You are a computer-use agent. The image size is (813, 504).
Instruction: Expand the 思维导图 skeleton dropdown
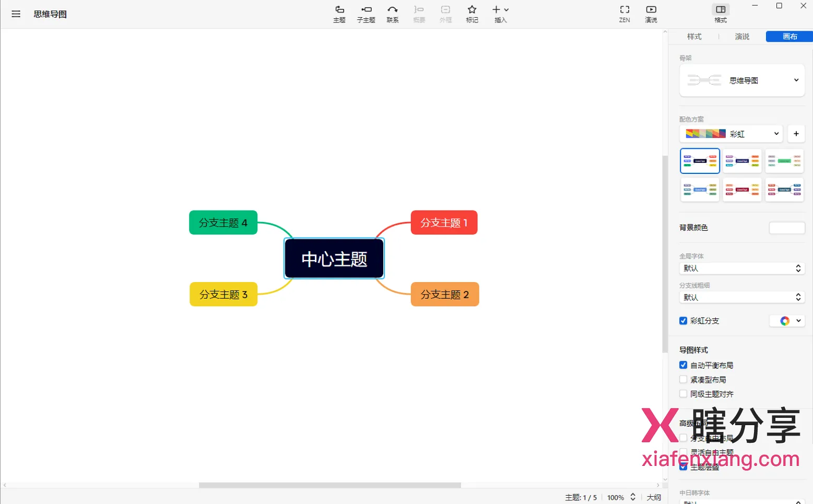click(x=795, y=80)
